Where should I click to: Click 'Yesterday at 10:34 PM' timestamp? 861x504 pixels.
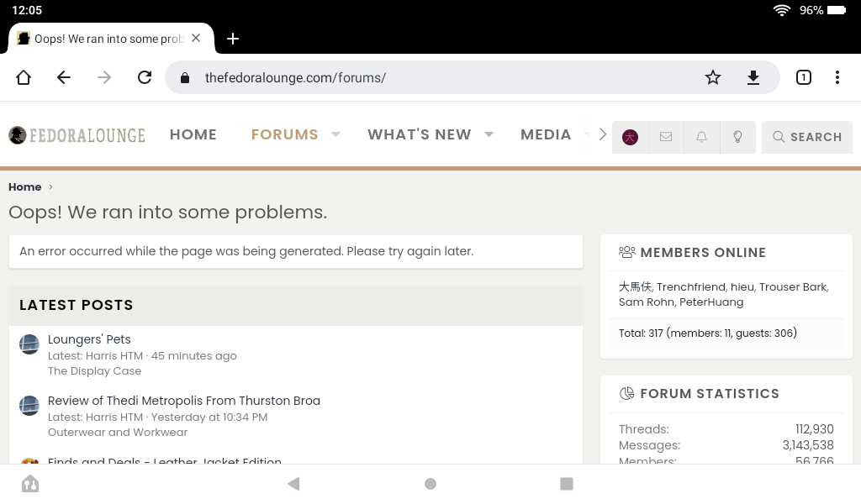click(x=209, y=417)
